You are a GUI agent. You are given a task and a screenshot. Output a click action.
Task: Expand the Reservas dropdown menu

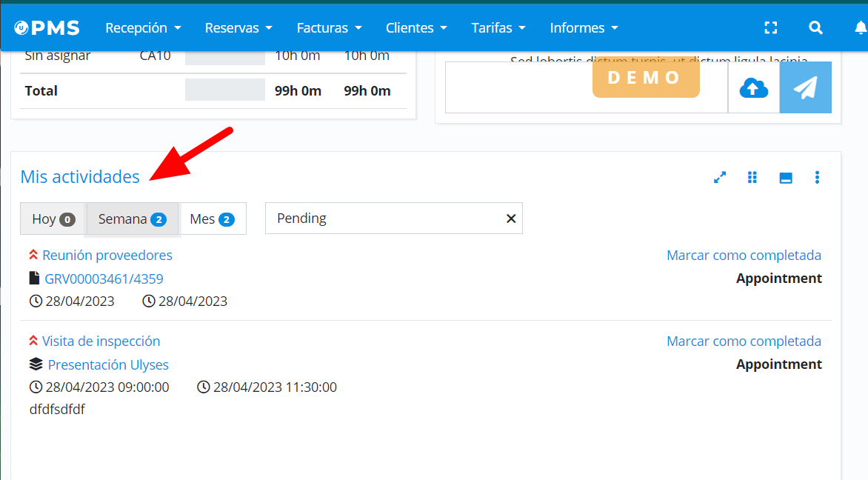238,28
